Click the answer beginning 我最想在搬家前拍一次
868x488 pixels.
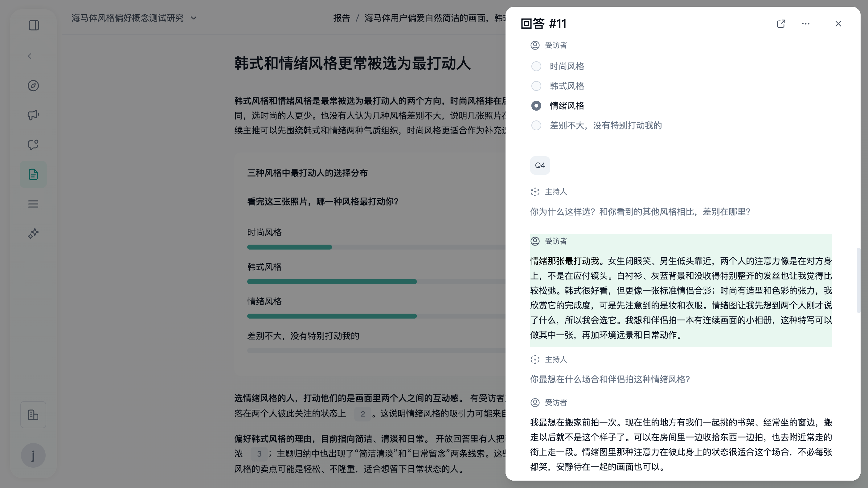coord(681,445)
